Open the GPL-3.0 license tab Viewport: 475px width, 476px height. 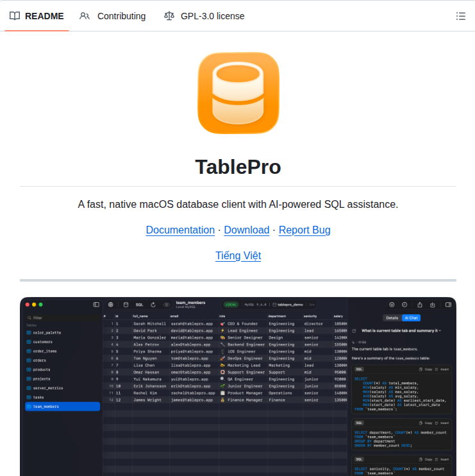pos(204,16)
